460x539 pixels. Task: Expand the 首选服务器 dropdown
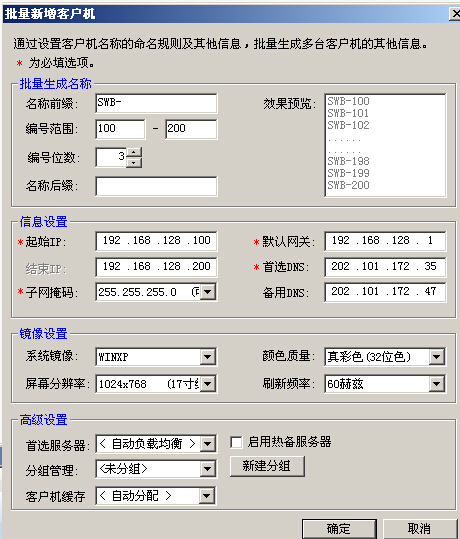208,444
